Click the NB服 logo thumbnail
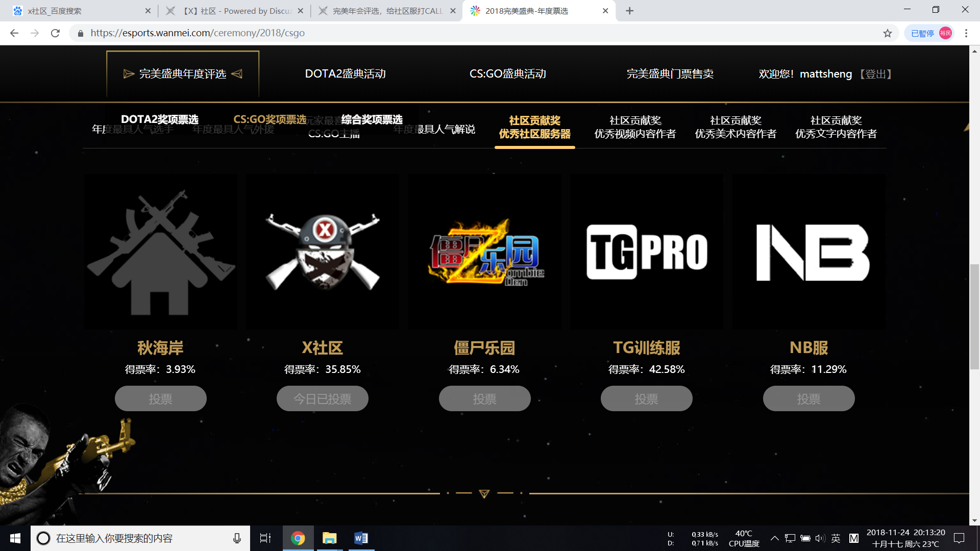The image size is (980, 551). click(808, 252)
